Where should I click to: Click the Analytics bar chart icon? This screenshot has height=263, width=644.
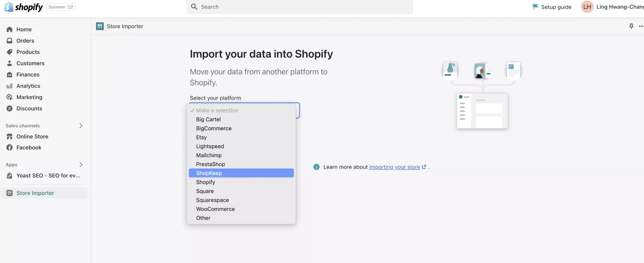point(10,86)
